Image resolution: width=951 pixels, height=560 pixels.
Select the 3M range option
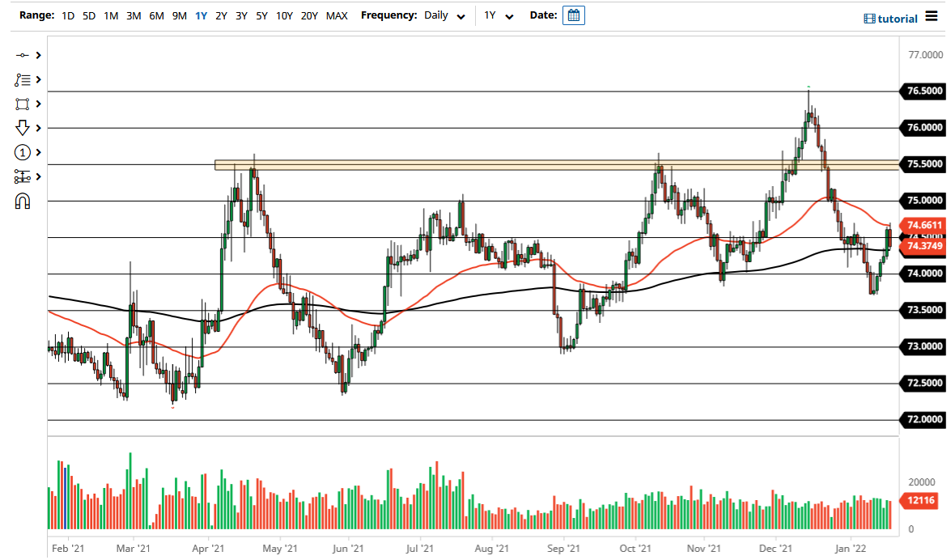click(x=134, y=15)
